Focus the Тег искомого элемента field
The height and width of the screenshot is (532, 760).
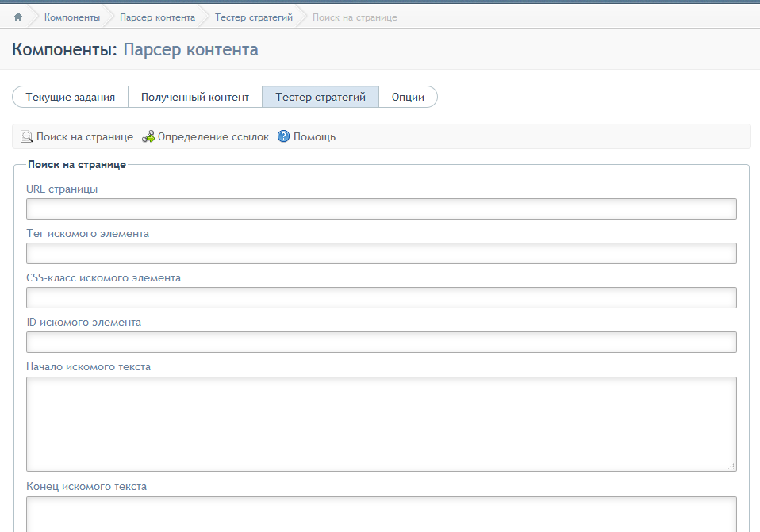tap(382, 254)
